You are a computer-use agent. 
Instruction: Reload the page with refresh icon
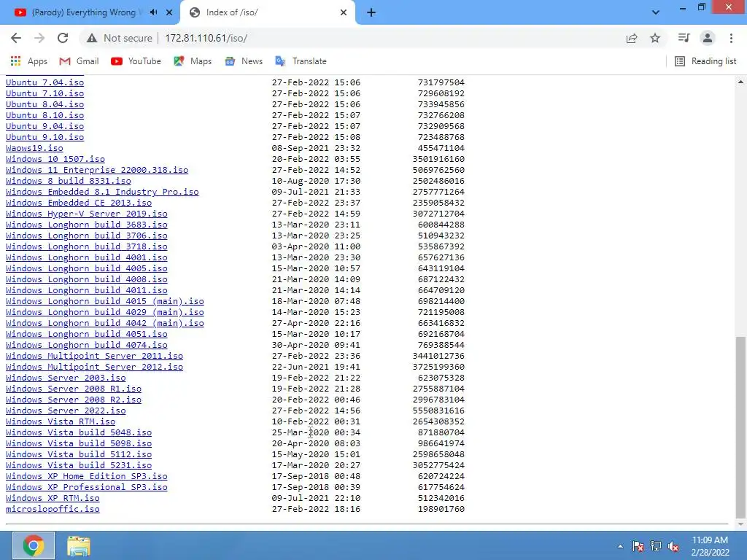(63, 38)
